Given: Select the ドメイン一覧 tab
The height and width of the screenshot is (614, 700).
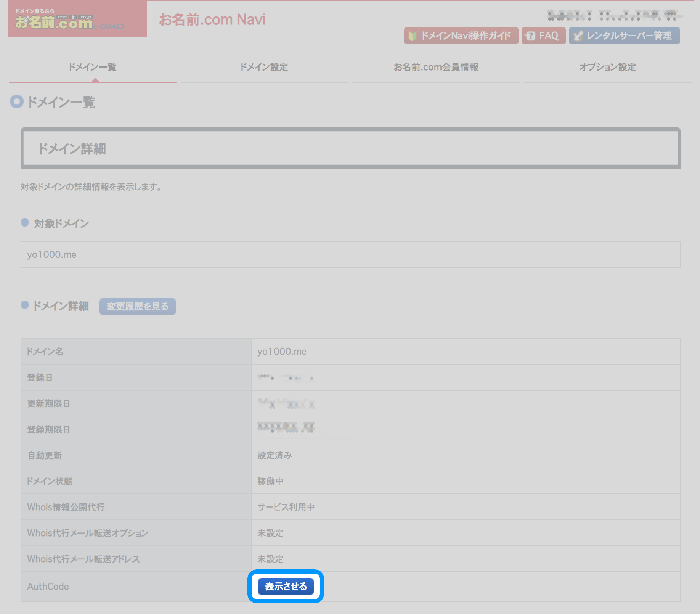Looking at the screenshot, I should (93, 67).
